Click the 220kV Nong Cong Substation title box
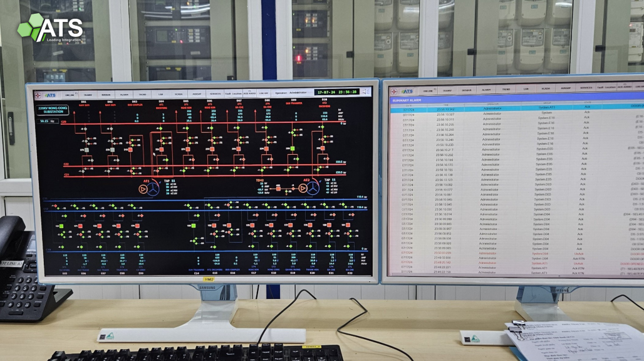Image resolution: width=644 pixels, height=361 pixels. tap(53, 109)
